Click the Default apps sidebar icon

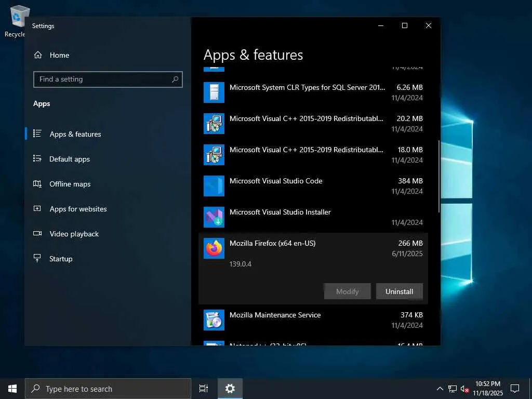[x=37, y=158]
